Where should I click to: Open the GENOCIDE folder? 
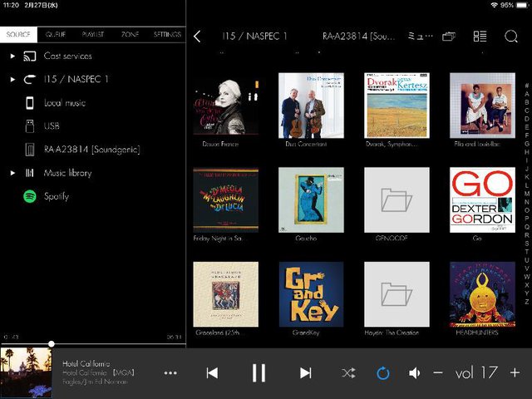coord(397,199)
